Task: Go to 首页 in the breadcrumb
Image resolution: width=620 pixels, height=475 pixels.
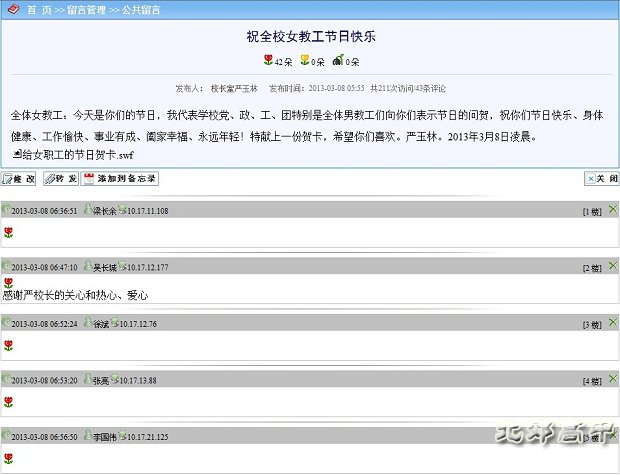Action: click(38, 9)
